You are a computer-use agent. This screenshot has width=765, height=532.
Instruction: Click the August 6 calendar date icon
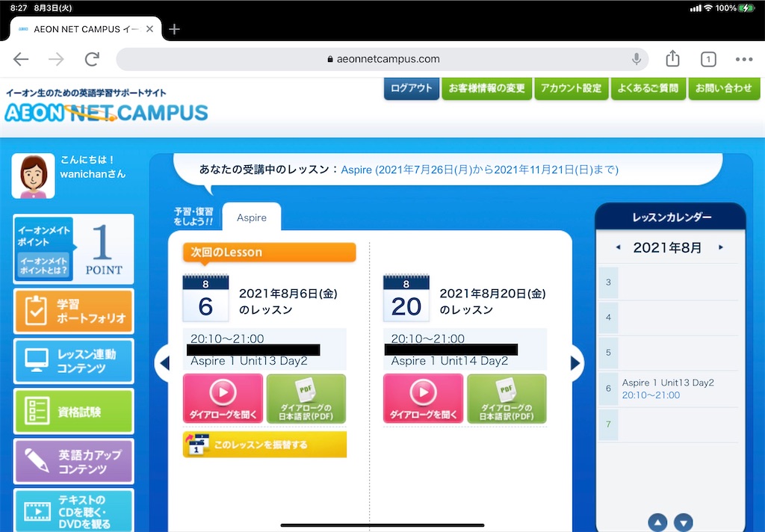click(x=205, y=298)
